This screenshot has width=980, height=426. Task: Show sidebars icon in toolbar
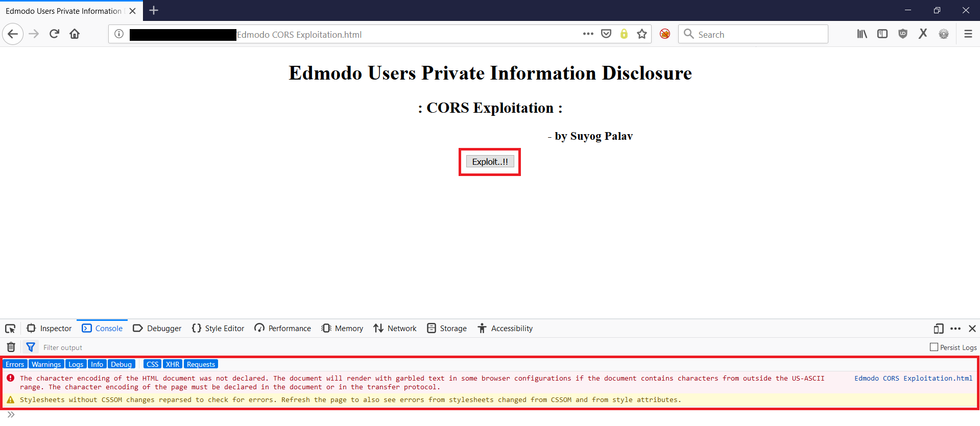(x=882, y=34)
